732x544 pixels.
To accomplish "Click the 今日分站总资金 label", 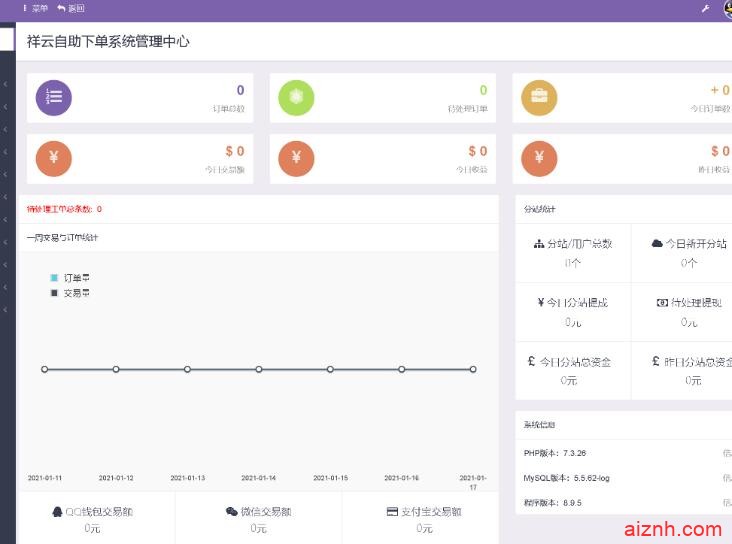I will click(x=575, y=362).
